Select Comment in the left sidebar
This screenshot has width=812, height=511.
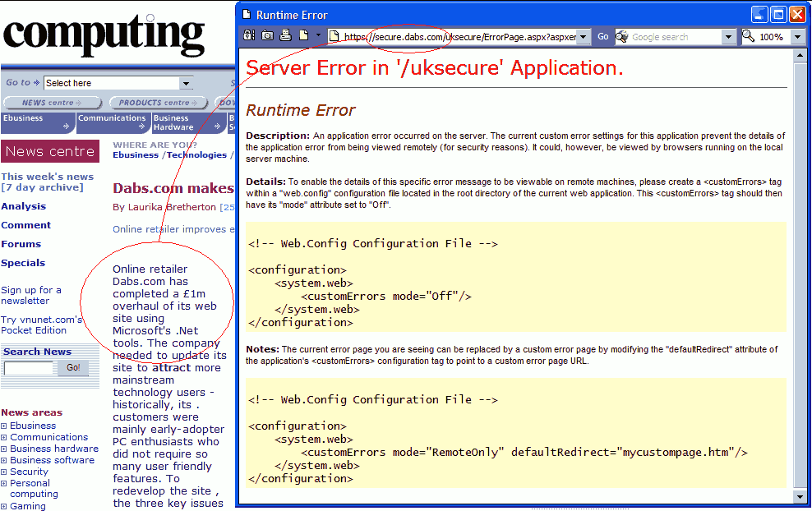pyautogui.click(x=26, y=225)
